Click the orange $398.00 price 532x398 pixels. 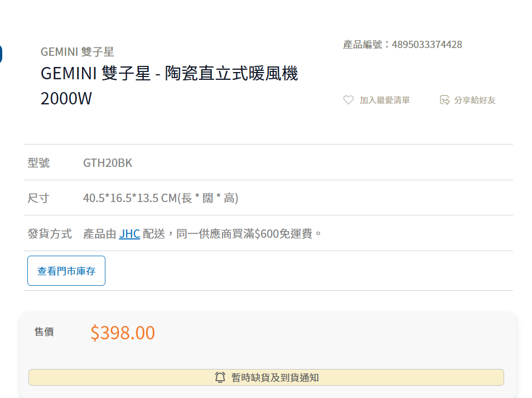click(x=123, y=333)
